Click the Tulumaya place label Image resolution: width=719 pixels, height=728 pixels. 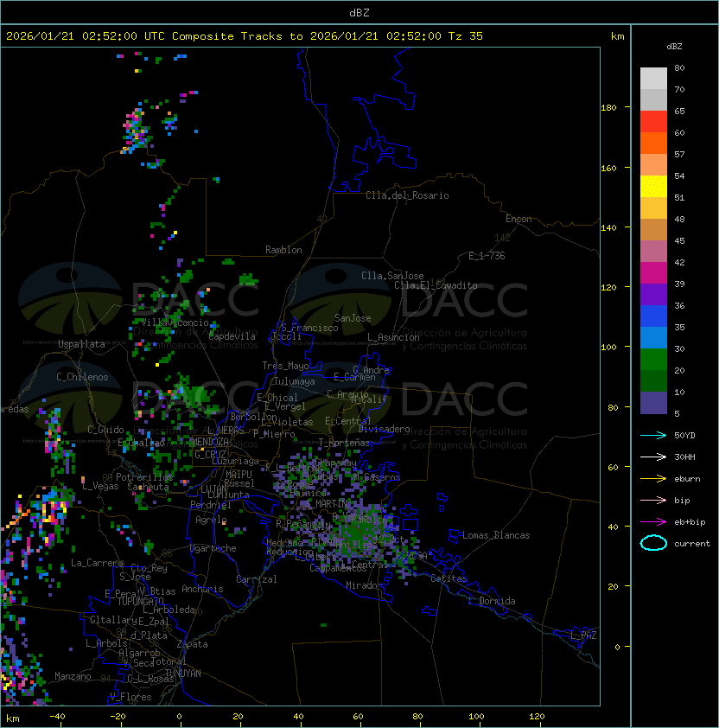pos(295,381)
